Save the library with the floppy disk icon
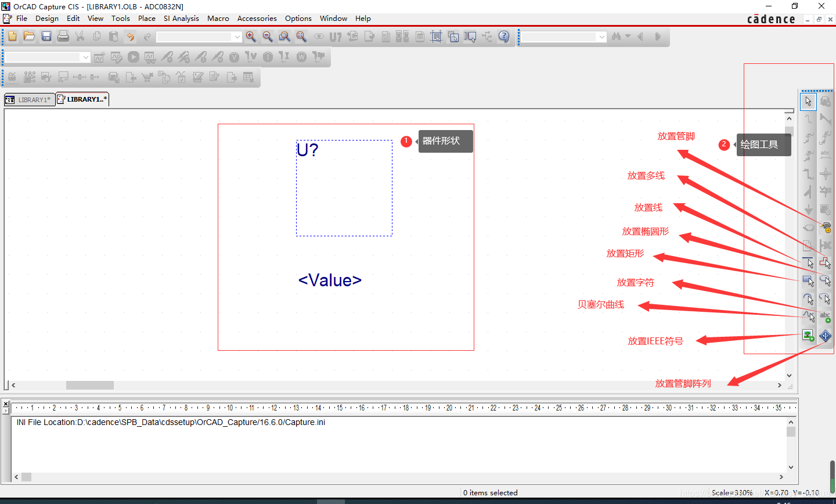The width and height of the screenshot is (836, 504). point(46,37)
